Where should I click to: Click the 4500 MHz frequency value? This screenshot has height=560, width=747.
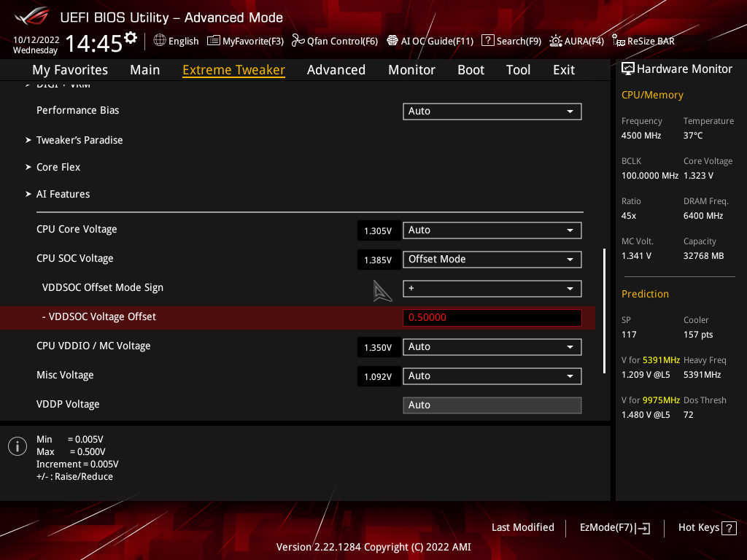[x=641, y=136]
